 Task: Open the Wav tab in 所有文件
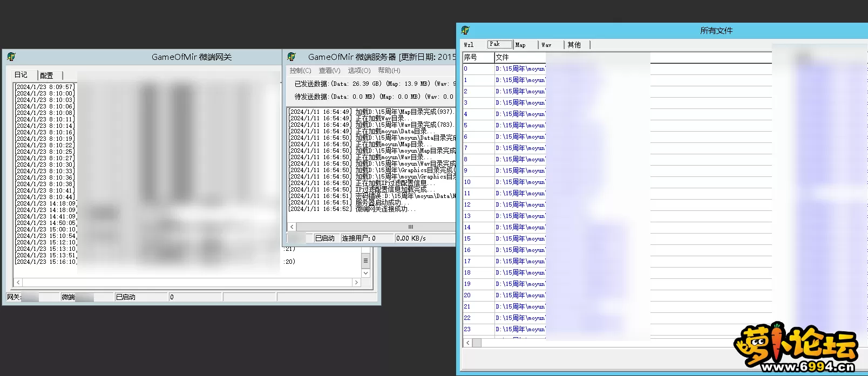546,45
